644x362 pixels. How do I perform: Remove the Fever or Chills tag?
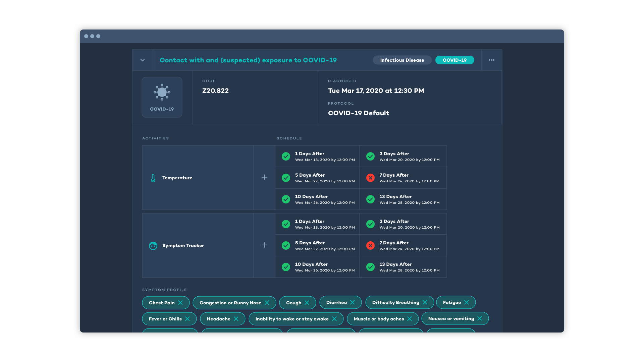tap(187, 319)
